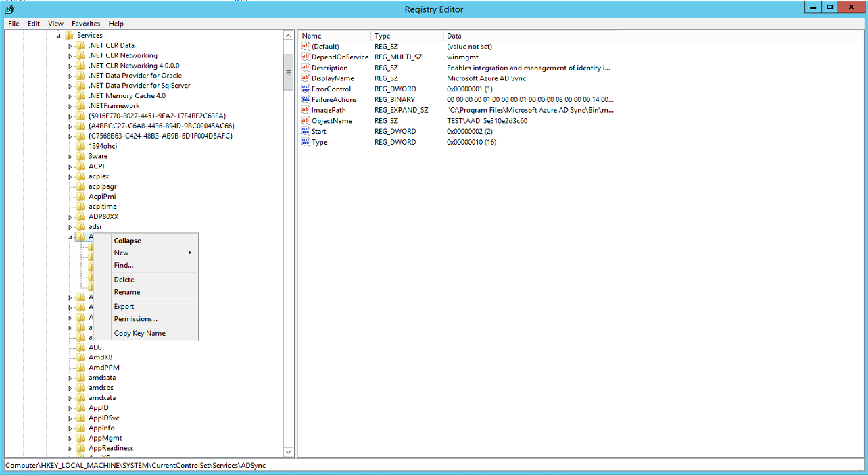Open Permissions... from the context menu
868x475 pixels.
click(x=145, y=319)
